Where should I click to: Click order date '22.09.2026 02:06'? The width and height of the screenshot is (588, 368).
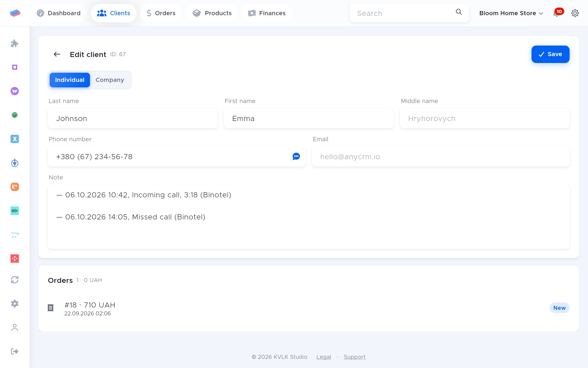[x=88, y=313]
